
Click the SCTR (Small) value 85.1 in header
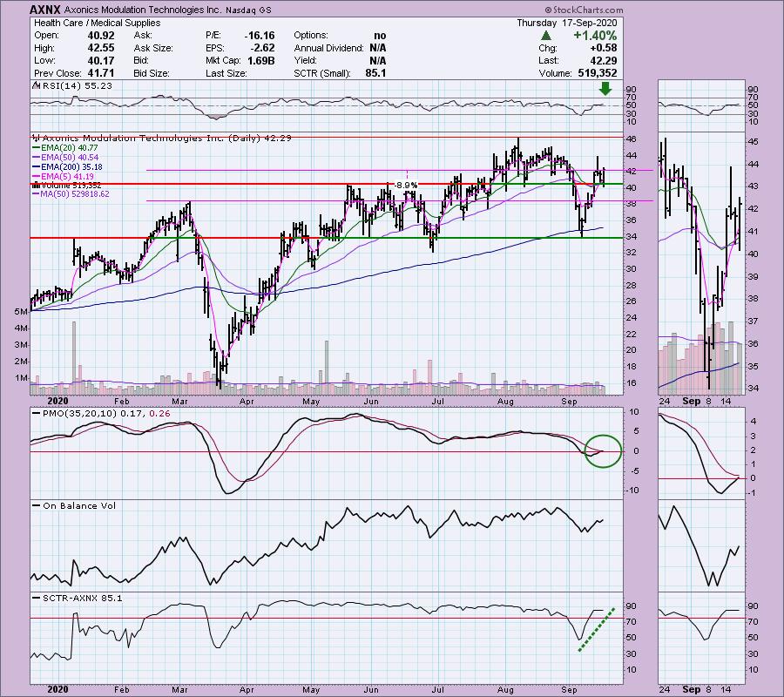pyautogui.click(x=375, y=73)
